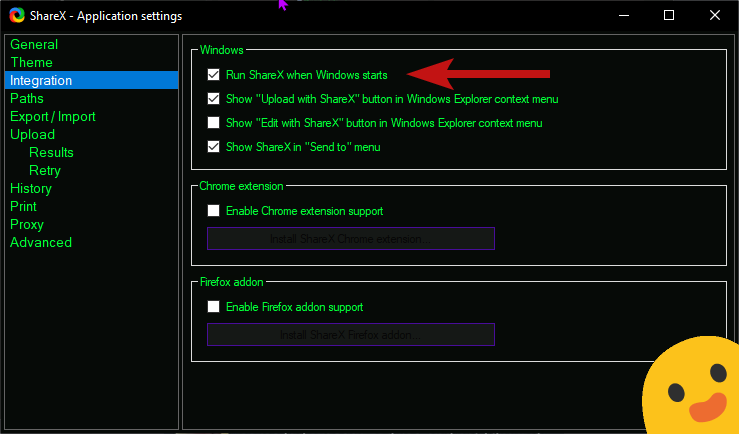Screen dimensions: 739x434
Task: Enable "Edit with ShareX" context menu checkbox
Action: click(213, 123)
